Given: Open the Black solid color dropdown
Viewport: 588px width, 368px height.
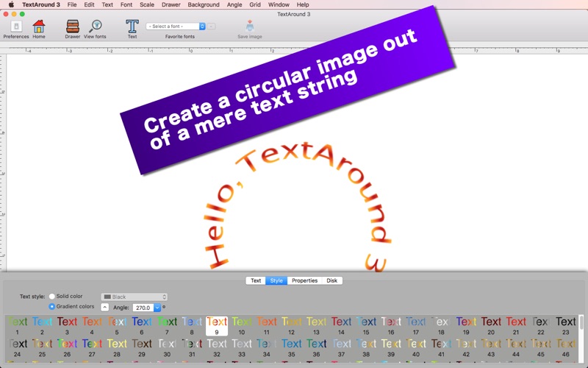Looking at the screenshot, I should pos(134,297).
